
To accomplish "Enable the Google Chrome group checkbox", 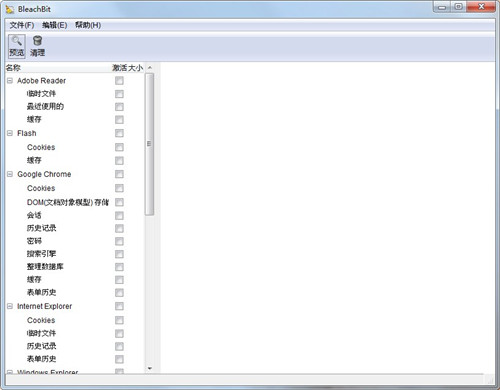I will [x=119, y=174].
